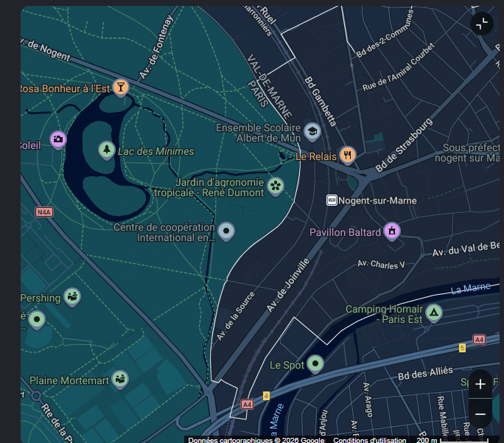The image size is (504, 443).
Task: Click the Nogent-sur-Marne RER station icon
Action: [332, 200]
